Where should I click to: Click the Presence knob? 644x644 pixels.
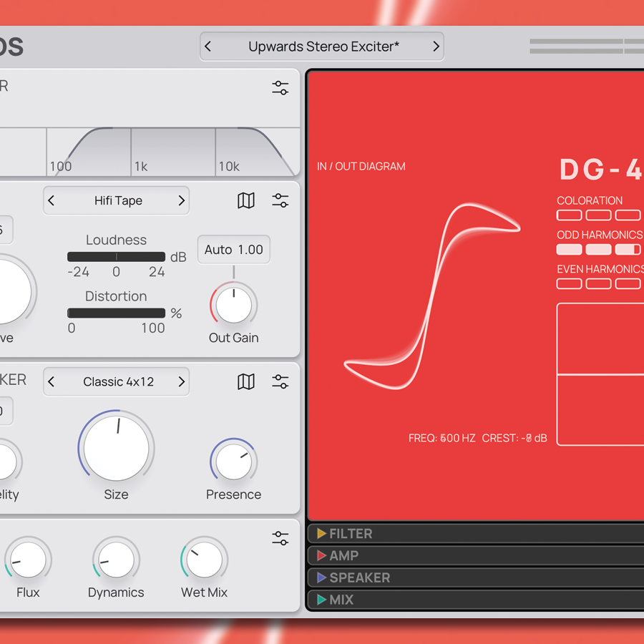tap(234, 462)
